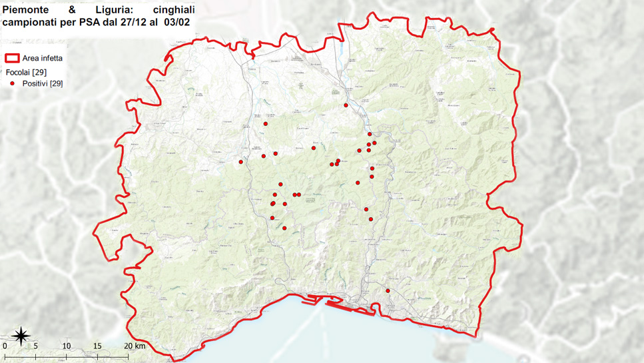Click the northernmost positive case dot
The image size is (644, 363).
346,105
